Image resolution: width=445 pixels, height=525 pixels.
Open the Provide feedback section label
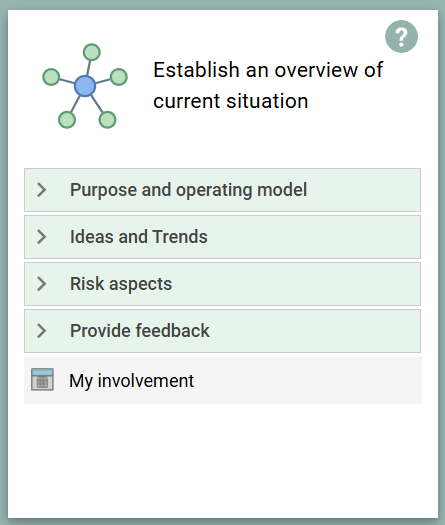(140, 331)
